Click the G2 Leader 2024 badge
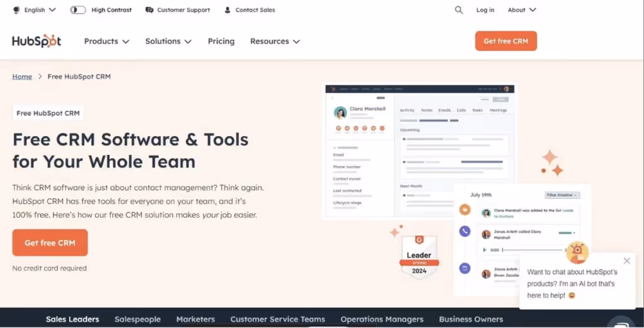Viewport: 644px width, 328px height. [419, 257]
